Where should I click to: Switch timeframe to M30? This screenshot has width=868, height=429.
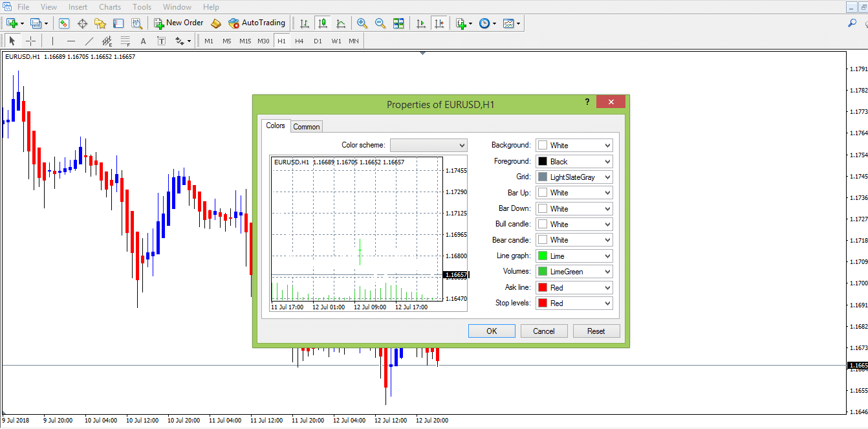click(x=263, y=41)
